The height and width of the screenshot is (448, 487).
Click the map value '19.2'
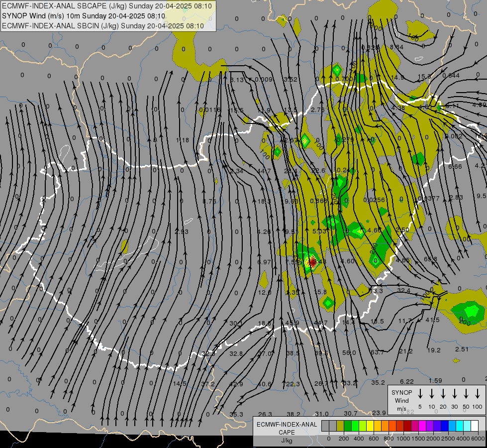click(x=434, y=350)
